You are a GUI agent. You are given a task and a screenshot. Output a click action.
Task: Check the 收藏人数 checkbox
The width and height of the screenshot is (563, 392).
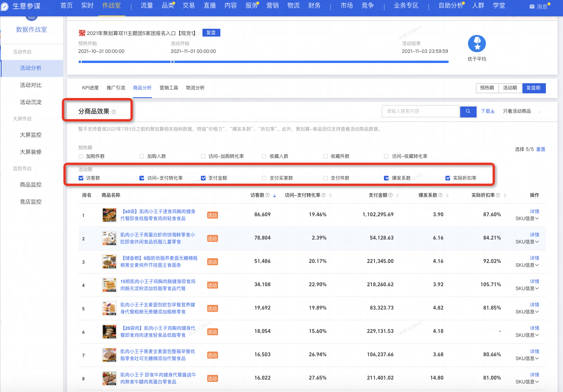264,156
